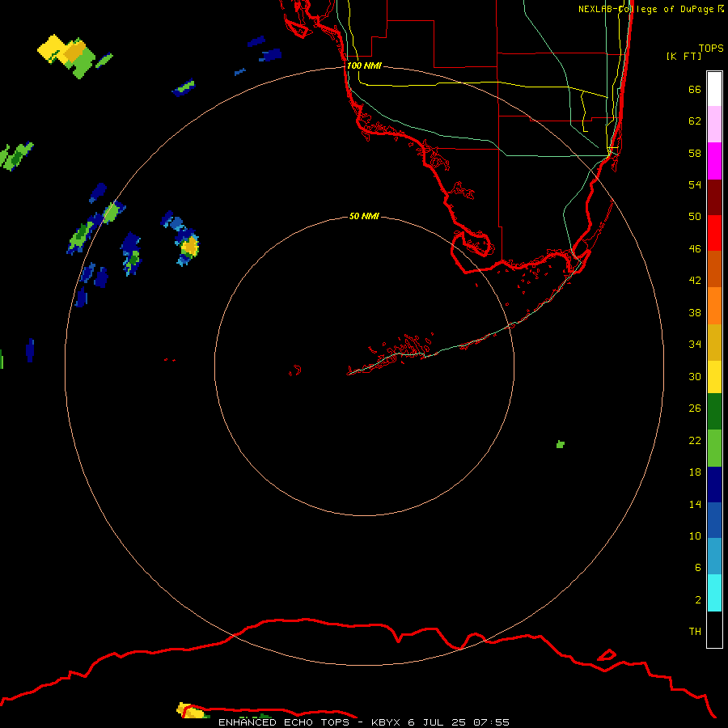728x728 pixels.
Task: Click the light pink 62 K FT swatch
Action: click(x=714, y=124)
